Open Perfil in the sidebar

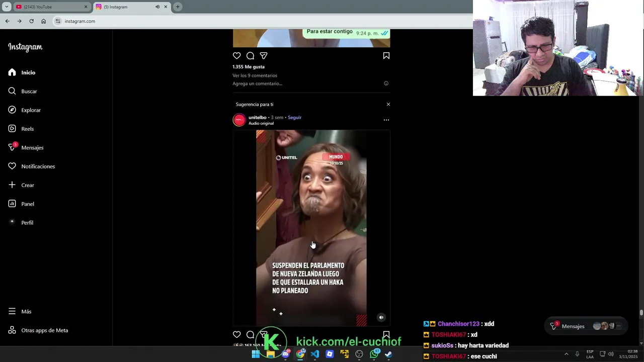(21, 223)
